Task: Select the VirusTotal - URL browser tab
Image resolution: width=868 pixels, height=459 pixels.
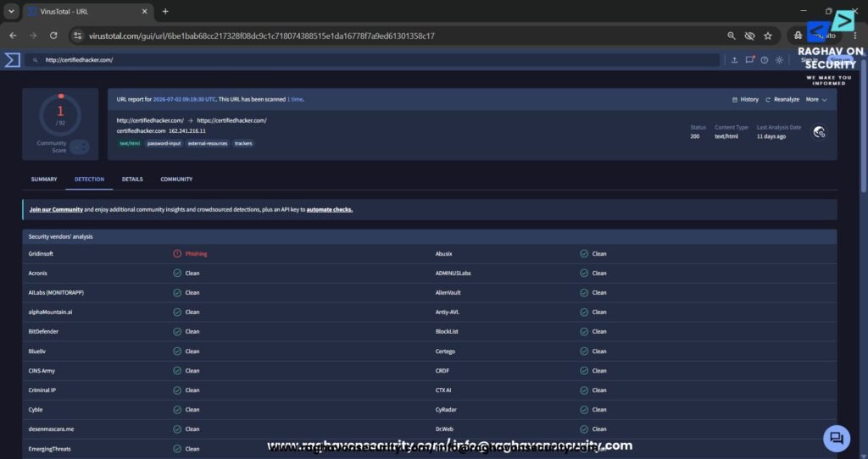Action: coord(87,11)
